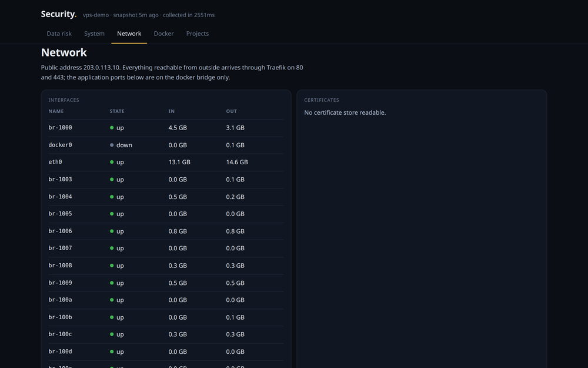Go to the Docker tab
The image size is (588, 368).
coord(163,34)
